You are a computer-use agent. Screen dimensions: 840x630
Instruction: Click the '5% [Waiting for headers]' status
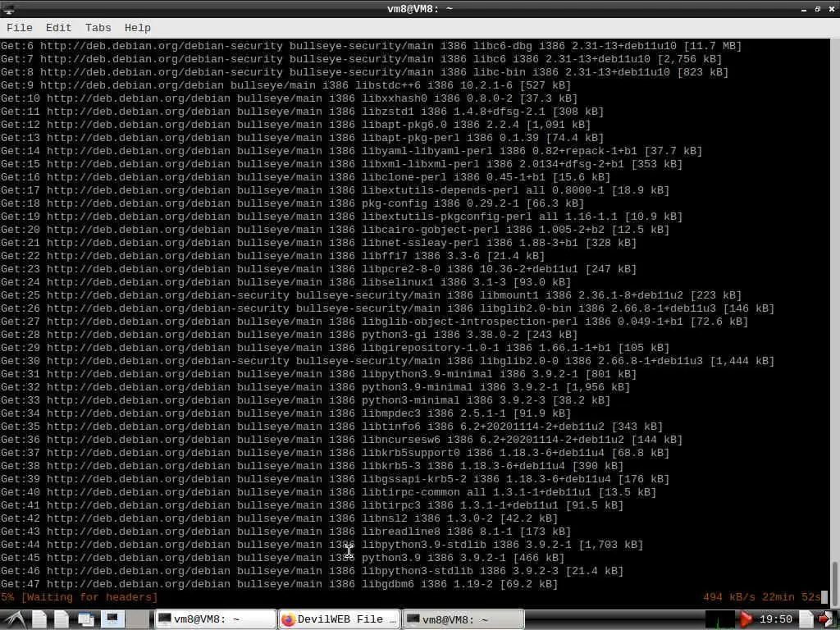(80, 597)
